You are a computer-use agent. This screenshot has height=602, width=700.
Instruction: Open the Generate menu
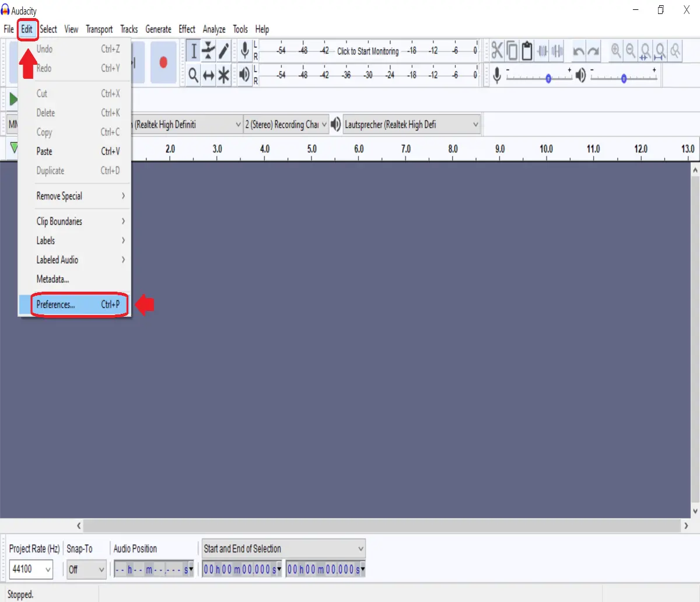158,29
